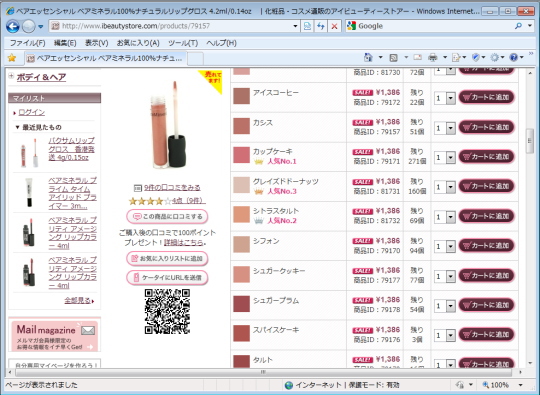Open the recent pages dropdown beside Forward
This screenshot has width=540, height=395.
coord(41,27)
